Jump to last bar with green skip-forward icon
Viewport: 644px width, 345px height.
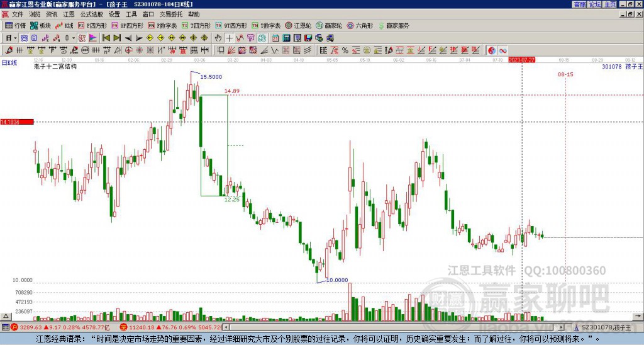pyautogui.click(x=116, y=38)
